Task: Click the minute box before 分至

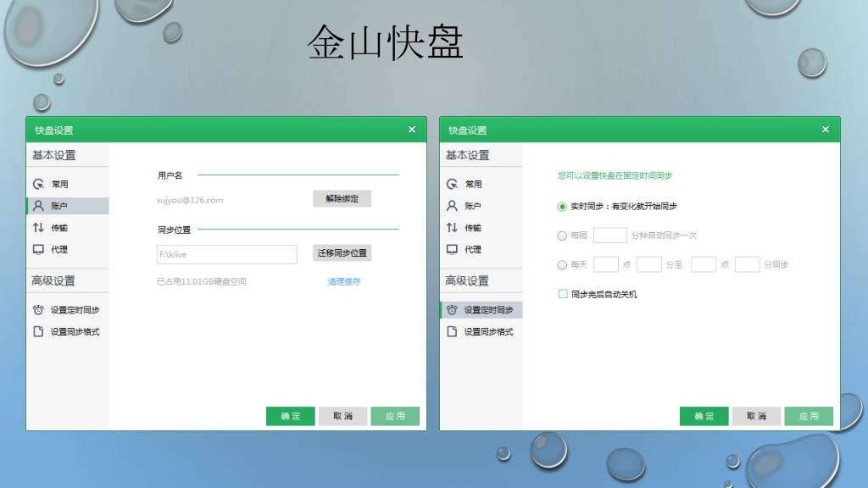Action: click(x=649, y=264)
